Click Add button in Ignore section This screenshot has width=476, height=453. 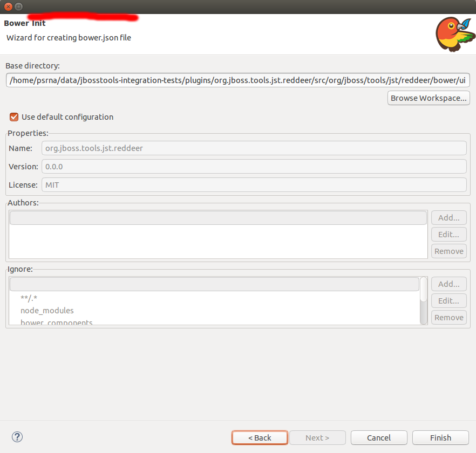[448, 284]
